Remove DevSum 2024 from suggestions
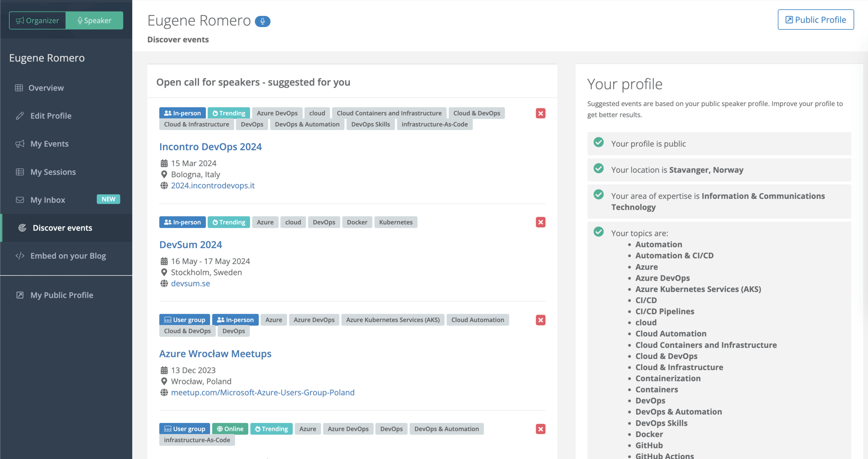 click(x=540, y=222)
